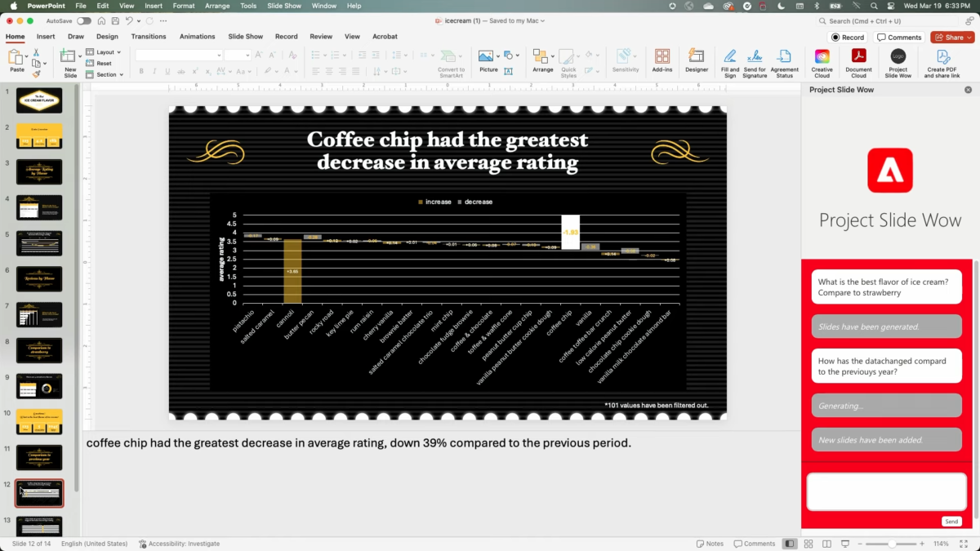Click the Fill and Sign icon
The image size is (980, 551).
[729, 60]
